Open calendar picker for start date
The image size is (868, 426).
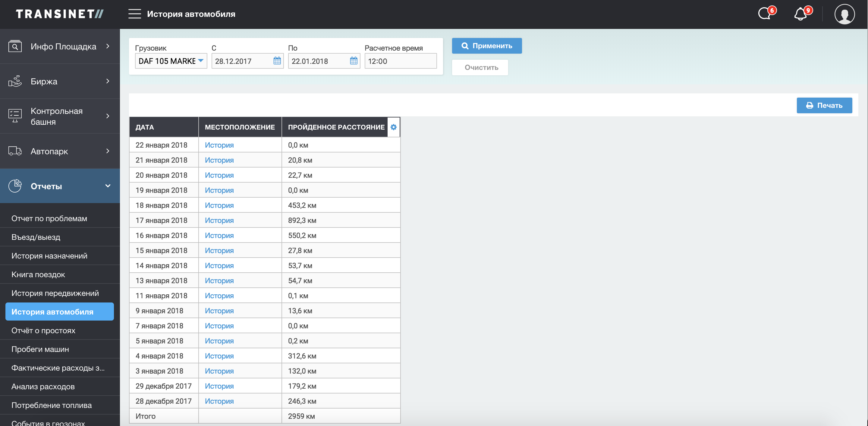[277, 61]
